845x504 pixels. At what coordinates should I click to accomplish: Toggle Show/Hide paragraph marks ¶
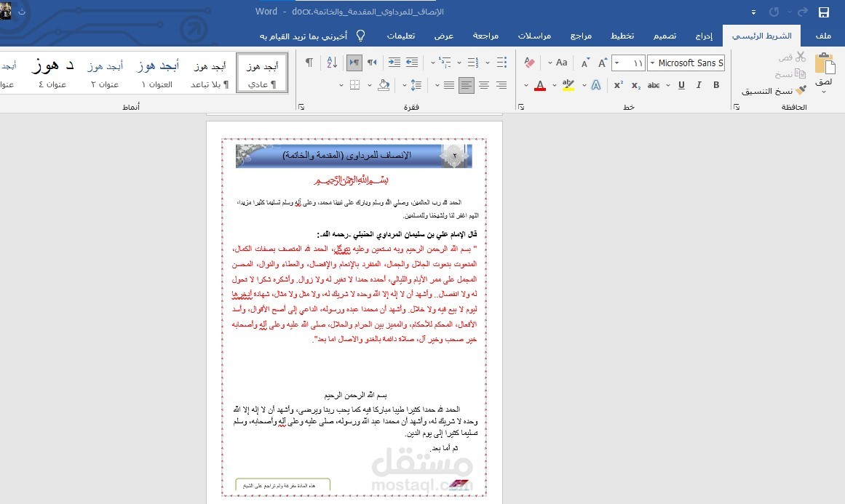coord(309,63)
